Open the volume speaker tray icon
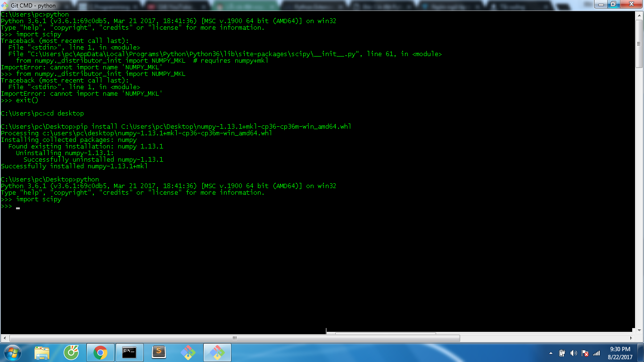The image size is (644, 362). [x=574, y=353]
